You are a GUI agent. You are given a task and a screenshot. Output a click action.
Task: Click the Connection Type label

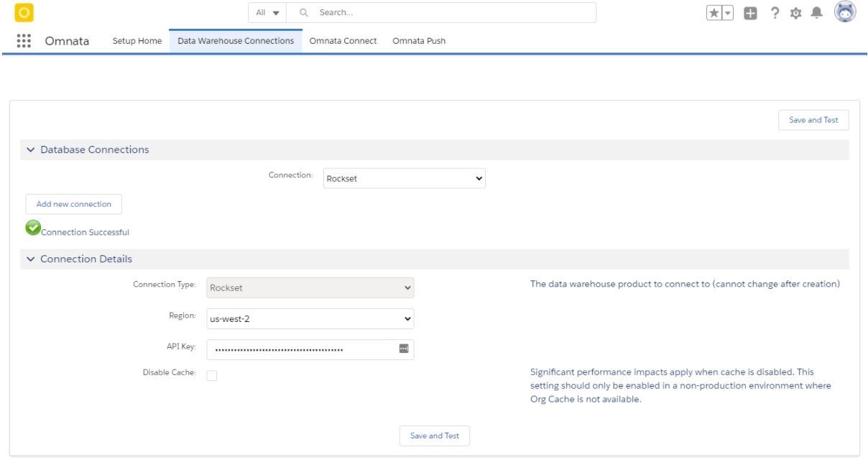pos(165,285)
